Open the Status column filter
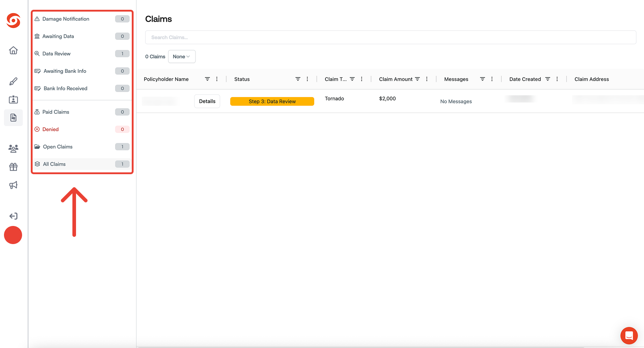Image resolution: width=644 pixels, height=348 pixels. coord(298,79)
